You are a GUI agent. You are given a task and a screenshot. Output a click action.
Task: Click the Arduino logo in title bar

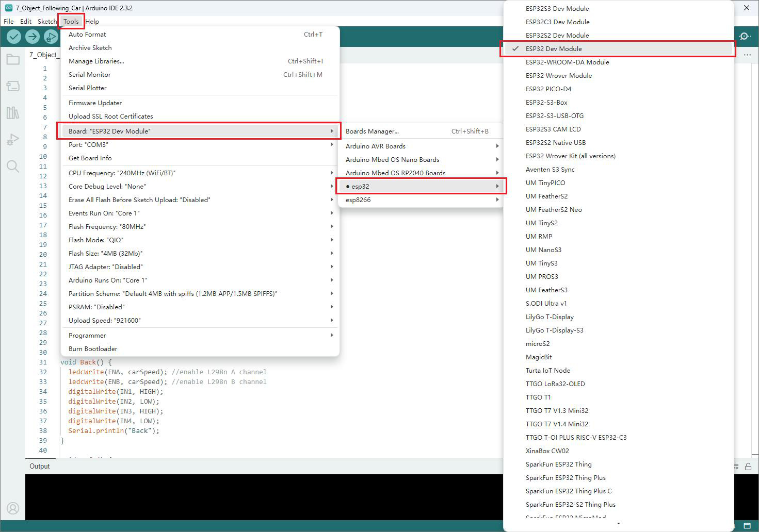[x=9, y=8]
